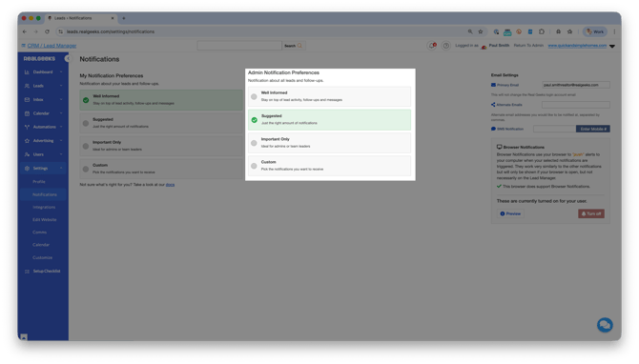Expand the Dashboard dropdown arrow
This screenshot has height=364, width=639.
[61, 72]
